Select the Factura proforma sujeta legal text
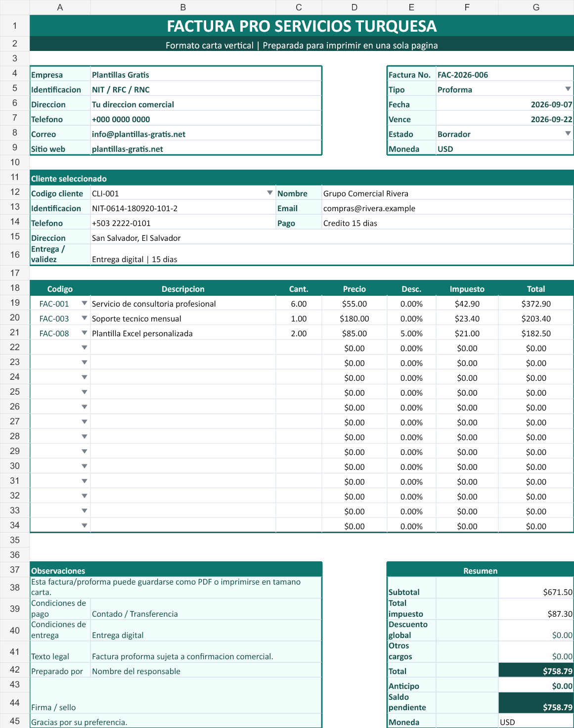Screen dimensions: 574x728 click(206, 652)
